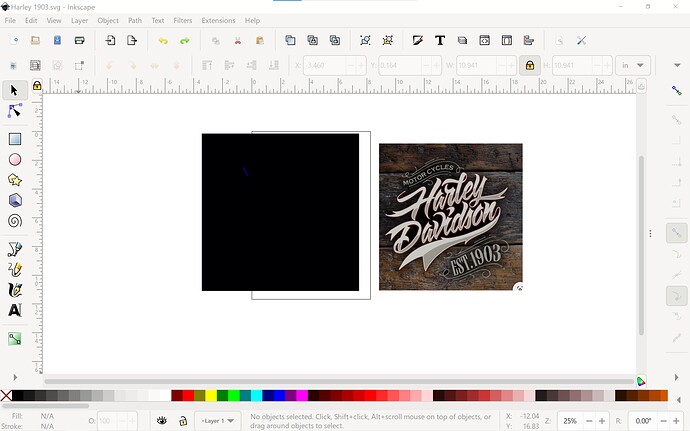690x431 pixels.
Task: Open the Edit menu
Action: pos(31,20)
